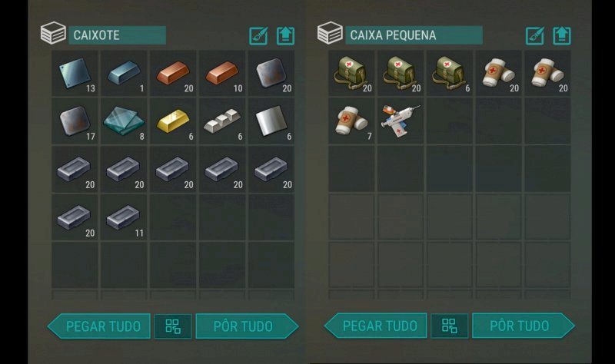Image resolution: width=615 pixels, height=364 pixels.
Task: Select the syringe item in Caixa Pequena
Action: coord(401,121)
